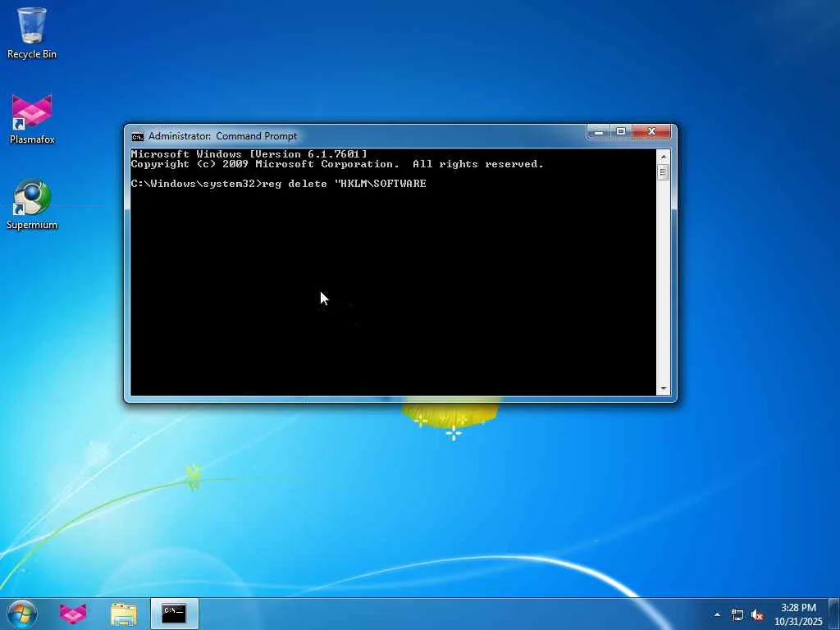Close the Command Prompt window

(651, 131)
